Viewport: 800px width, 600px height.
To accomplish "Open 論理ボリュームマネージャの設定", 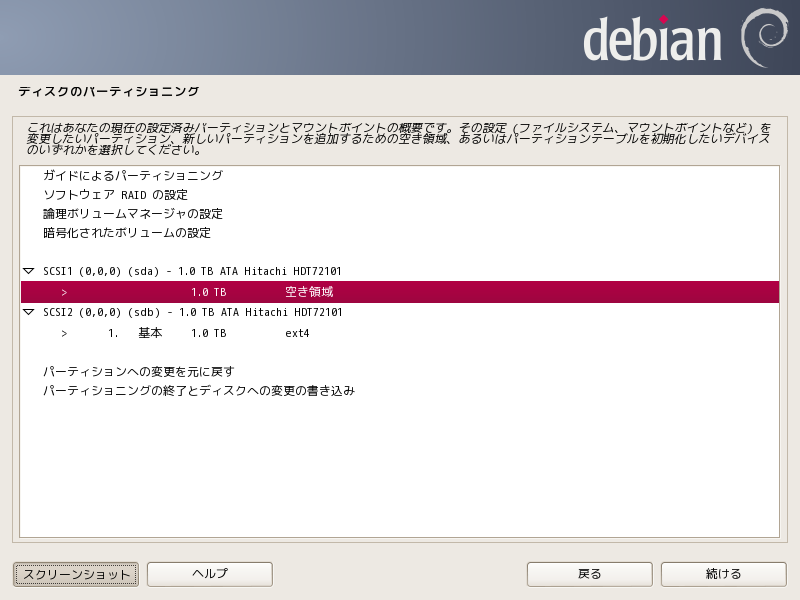I will pyautogui.click(x=132, y=214).
